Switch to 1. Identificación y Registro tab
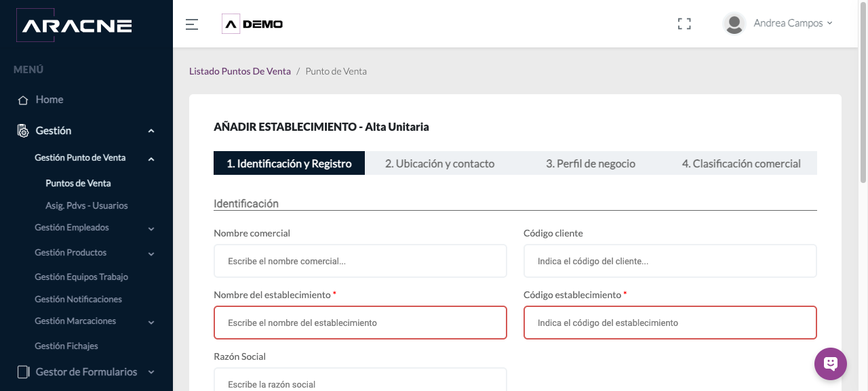Viewport: 868px width, 391px height. 289,163
